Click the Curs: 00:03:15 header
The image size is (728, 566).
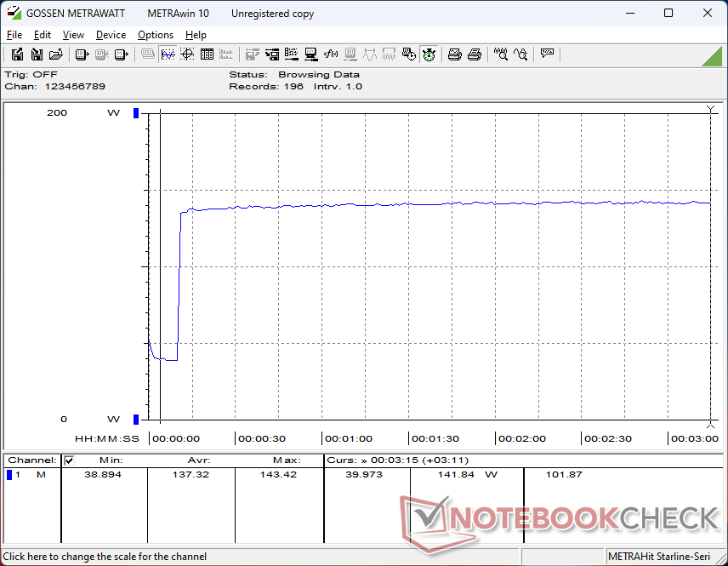398,460
